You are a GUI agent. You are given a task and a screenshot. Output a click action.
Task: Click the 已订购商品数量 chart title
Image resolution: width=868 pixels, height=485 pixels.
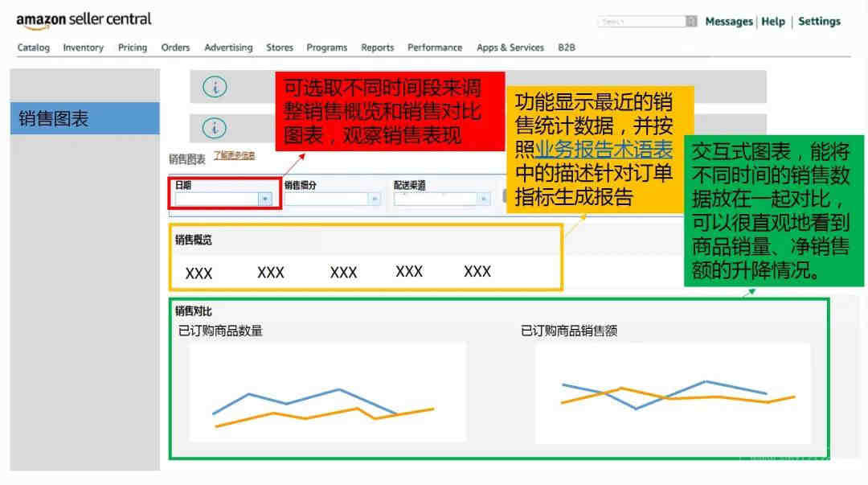click(220, 331)
